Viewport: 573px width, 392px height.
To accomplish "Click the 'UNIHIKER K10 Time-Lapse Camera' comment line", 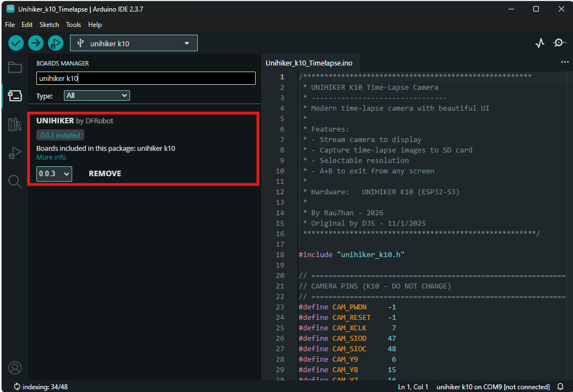I will 371,88.
